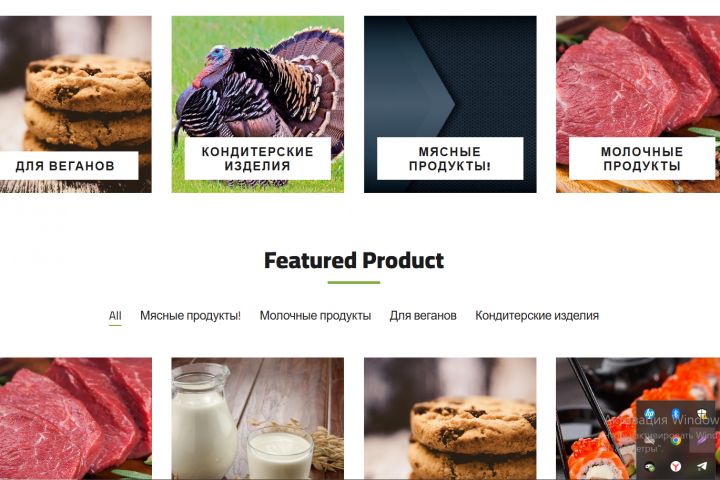Open Yandex Browser tray icon

tap(675, 466)
